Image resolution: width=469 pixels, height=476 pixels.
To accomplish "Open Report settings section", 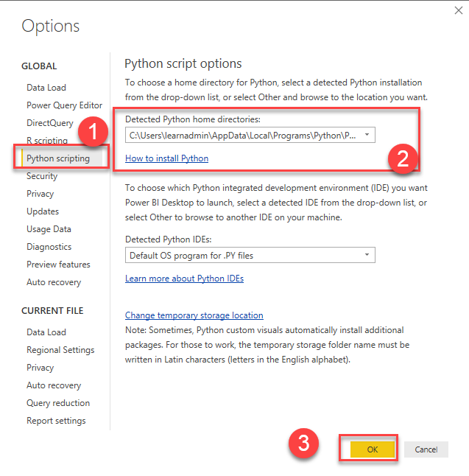I will click(56, 421).
